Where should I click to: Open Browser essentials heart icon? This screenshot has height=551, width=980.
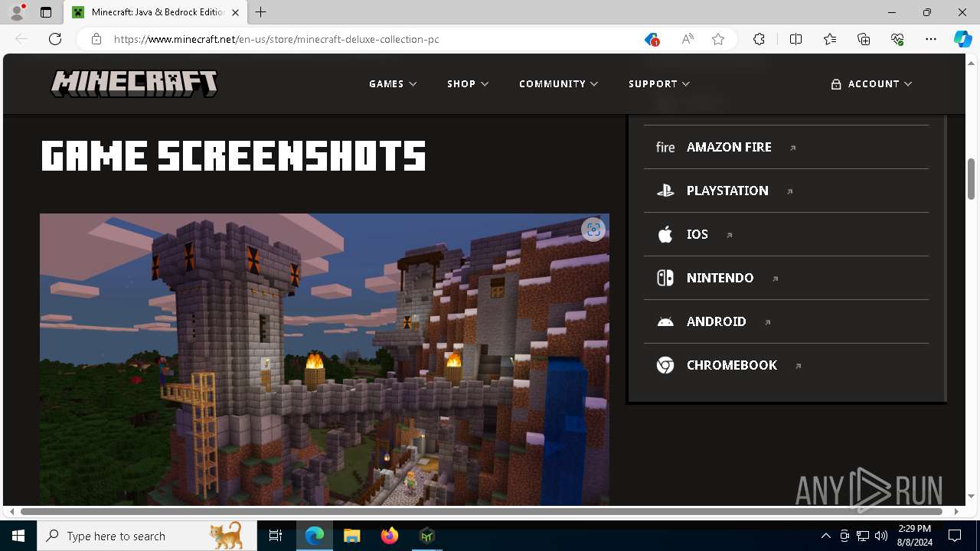point(897,39)
